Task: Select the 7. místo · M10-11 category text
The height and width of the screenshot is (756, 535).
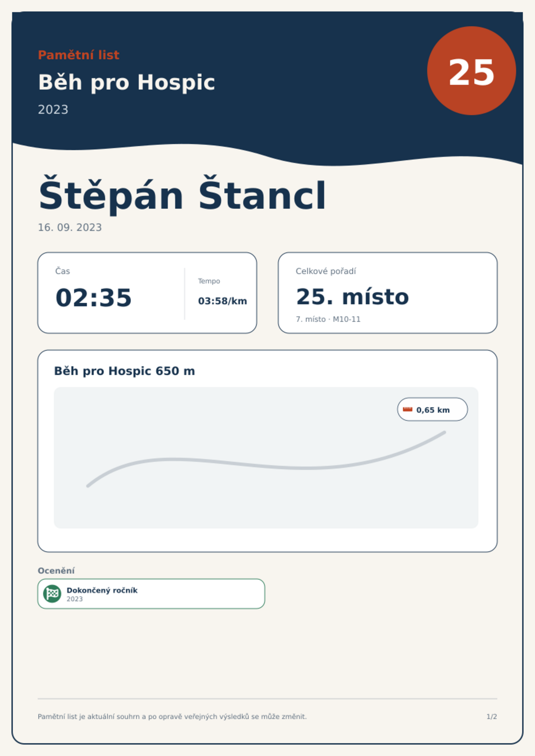Action: click(x=328, y=319)
